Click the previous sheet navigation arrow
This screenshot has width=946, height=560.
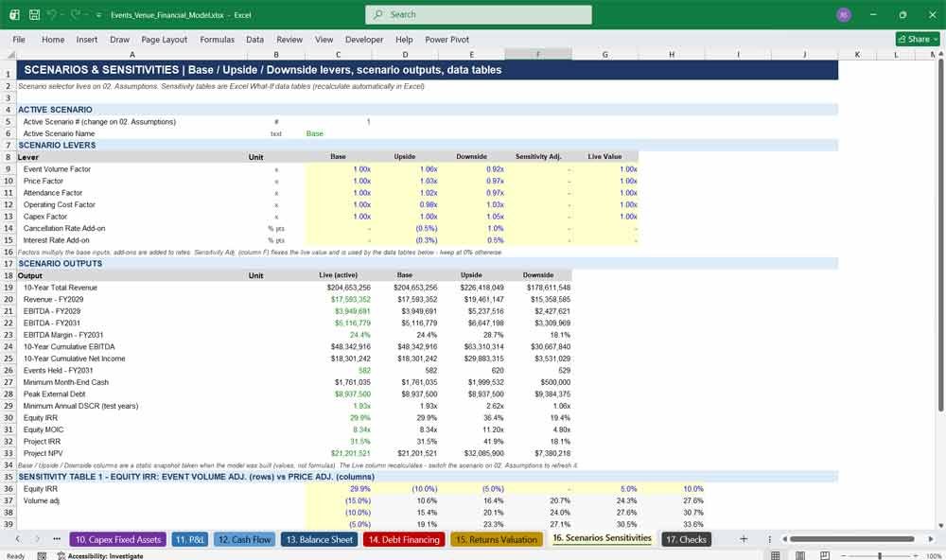tap(17, 539)
